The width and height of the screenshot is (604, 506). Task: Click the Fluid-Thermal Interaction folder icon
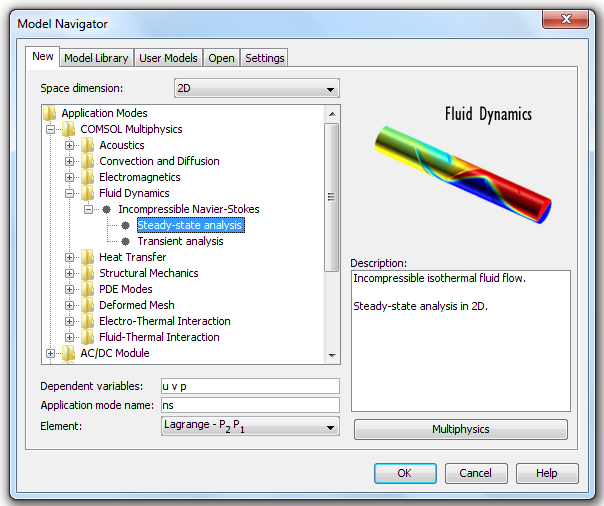[87, 337]
